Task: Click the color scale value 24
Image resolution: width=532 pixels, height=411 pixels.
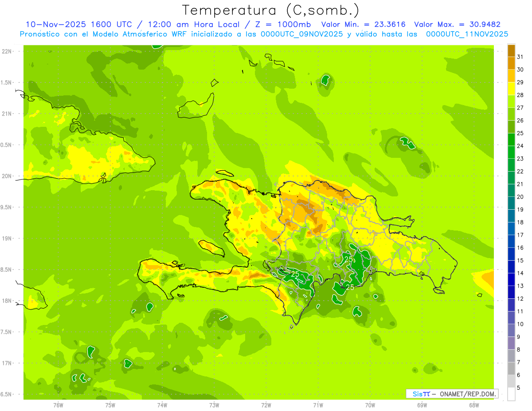Action: click(520, 146)
